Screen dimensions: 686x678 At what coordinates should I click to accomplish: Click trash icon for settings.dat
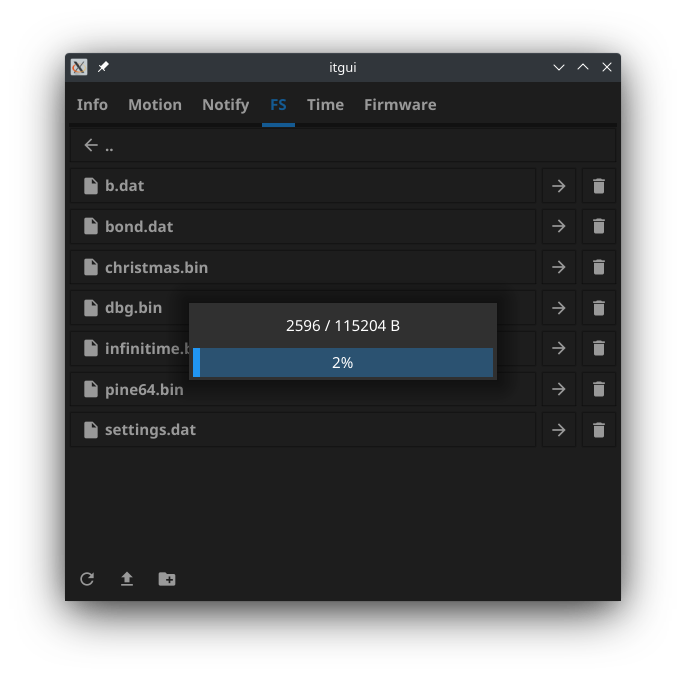coord(599,430)
